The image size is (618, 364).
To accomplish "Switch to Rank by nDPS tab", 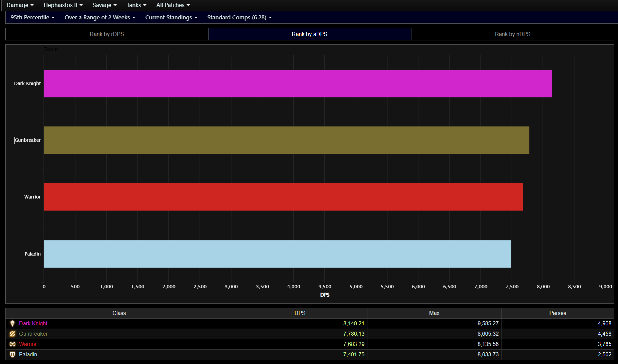I will click(x=513, y=34).
